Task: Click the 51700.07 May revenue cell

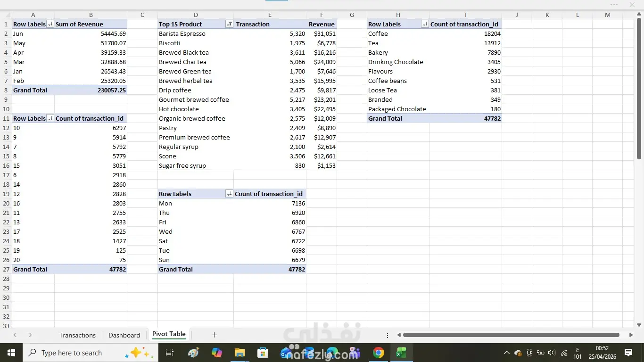Action: [91, 43]
